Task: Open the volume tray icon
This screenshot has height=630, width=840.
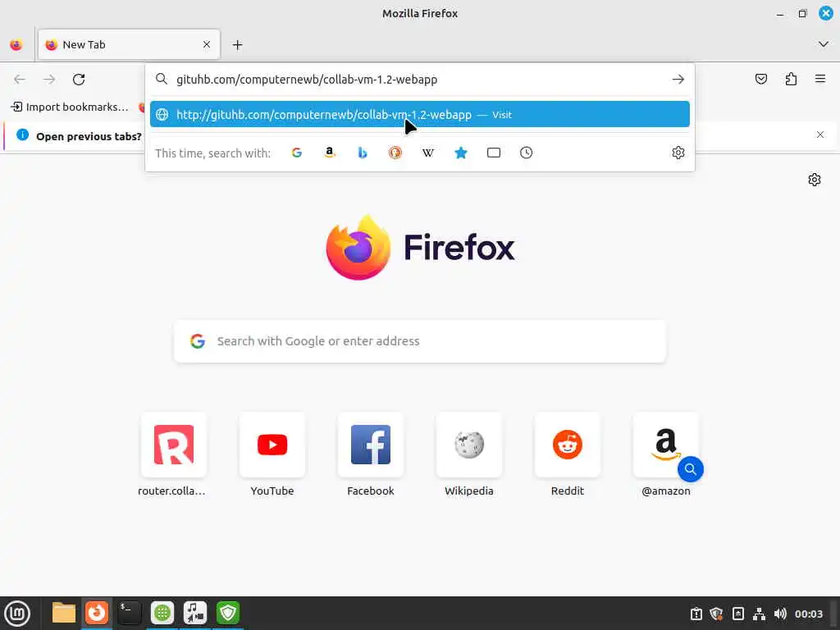Action: point(780,614)
